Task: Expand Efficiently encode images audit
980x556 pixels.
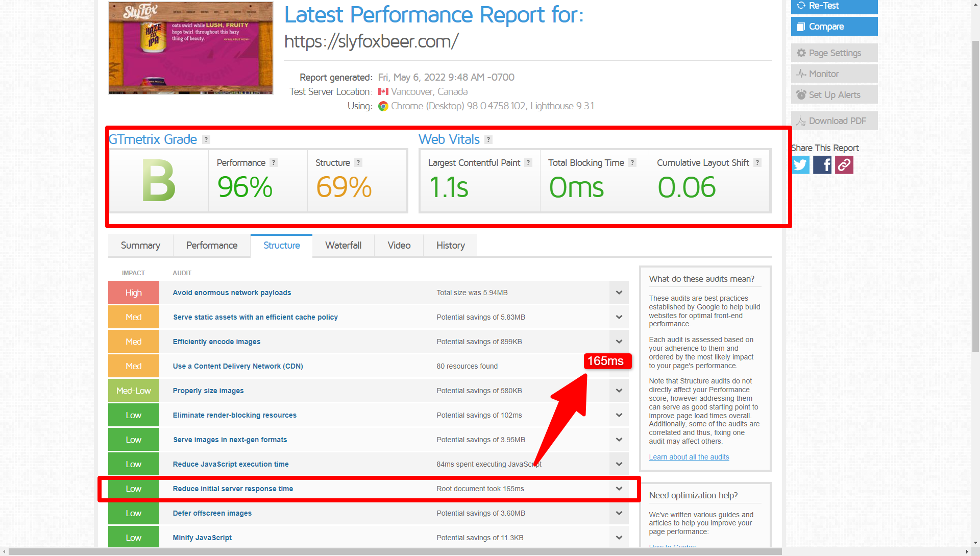Action: point(619,342)
